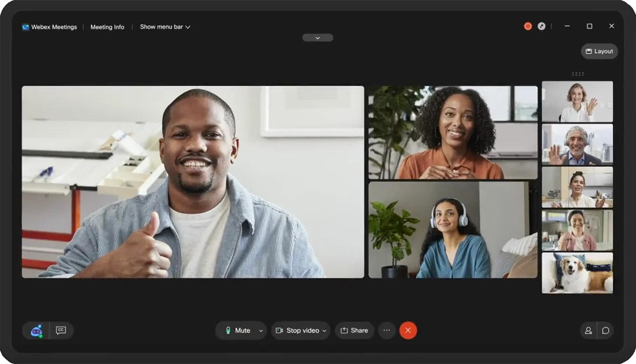This screenshot has height=364, width=636.
Task: Click the compass icon in title bar
Action: tap(542, 26)
